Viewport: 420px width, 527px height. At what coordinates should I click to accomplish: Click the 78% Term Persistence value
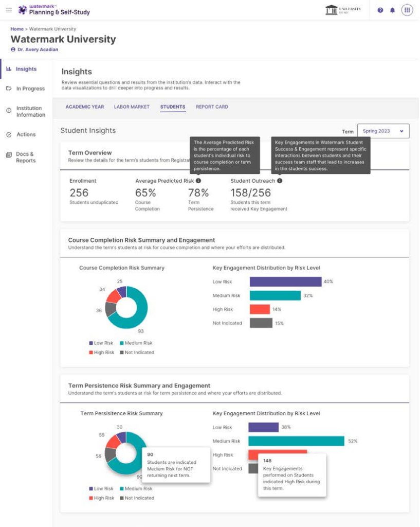(x=198, y=192)
